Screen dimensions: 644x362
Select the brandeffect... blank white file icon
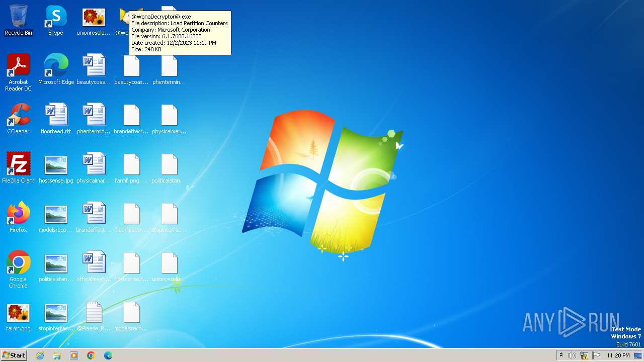point(131,118)
